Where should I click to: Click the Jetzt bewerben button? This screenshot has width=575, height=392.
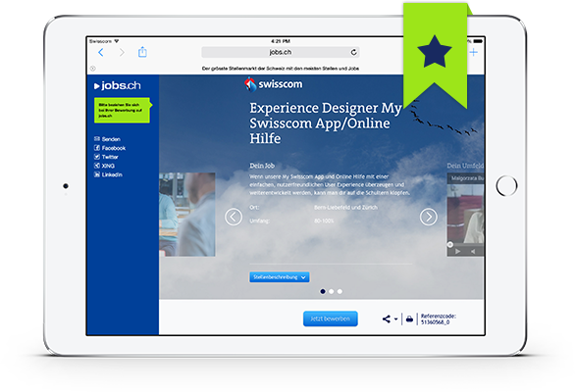pyautogui.click(x=331, y=318)
